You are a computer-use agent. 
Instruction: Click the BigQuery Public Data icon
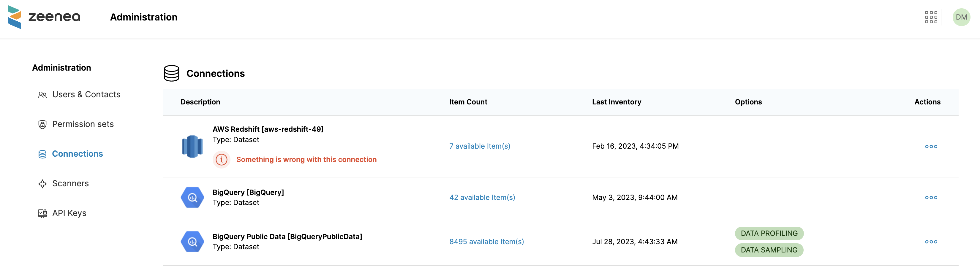pyautogui.click(x=192, y=241)
